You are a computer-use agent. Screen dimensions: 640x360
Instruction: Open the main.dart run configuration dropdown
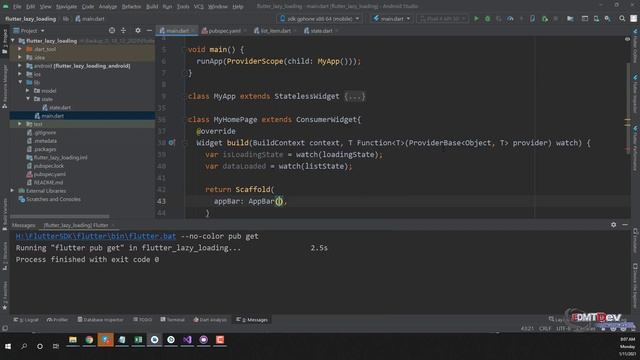391,19
